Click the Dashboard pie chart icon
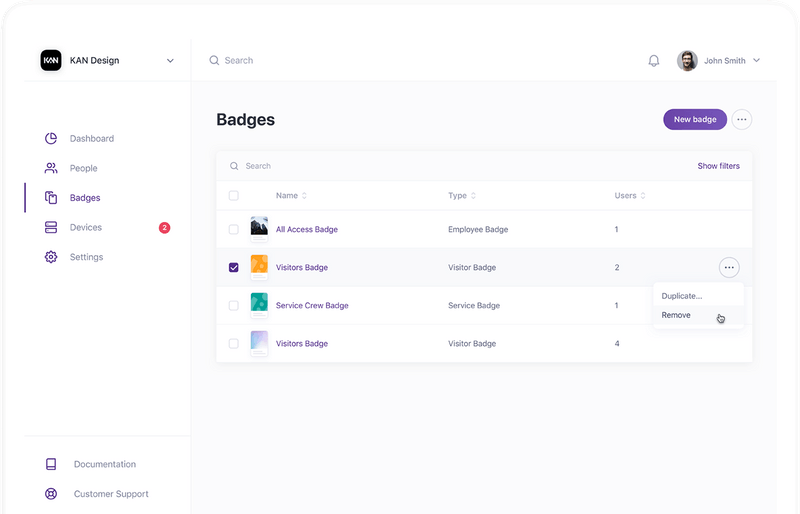800x514 pixels. point(51,139)
